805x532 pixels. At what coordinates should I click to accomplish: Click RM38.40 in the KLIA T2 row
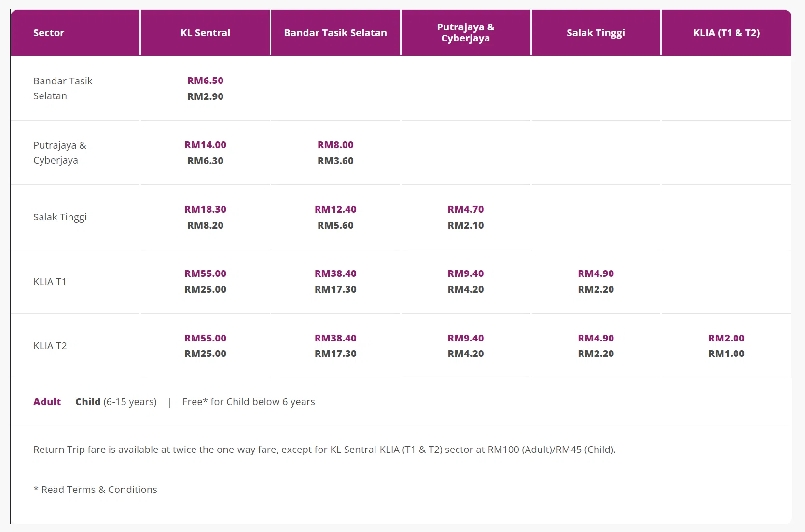[x=335, y=338]
